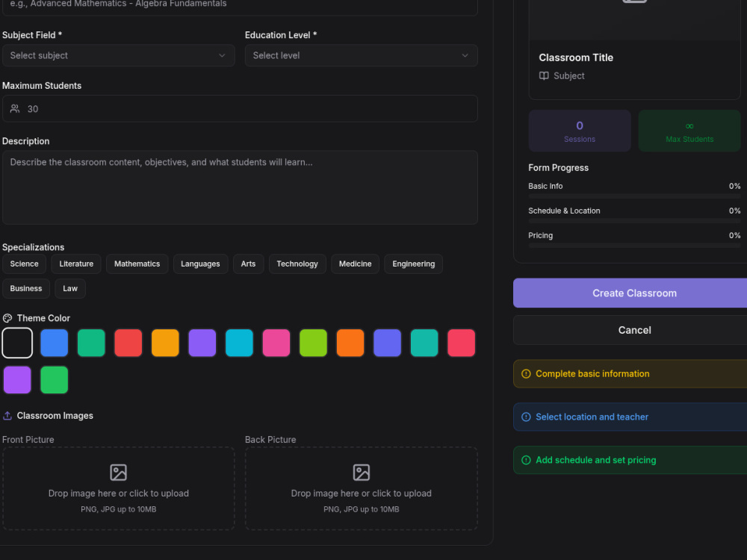Image resolution: width=747 pixels, height=560 pixels.
Task: Click the Sessions count card
Action: [580, 131]
